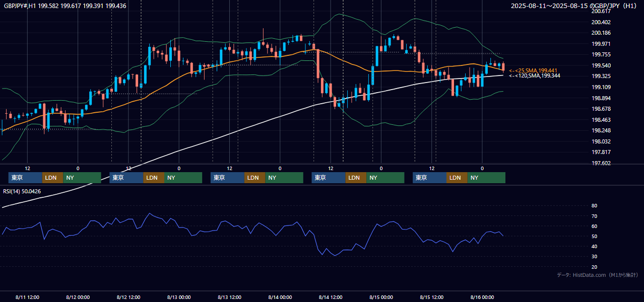Click the first LDN session box
This screenshot has height=302, width=644.
(x=53, y=178)
